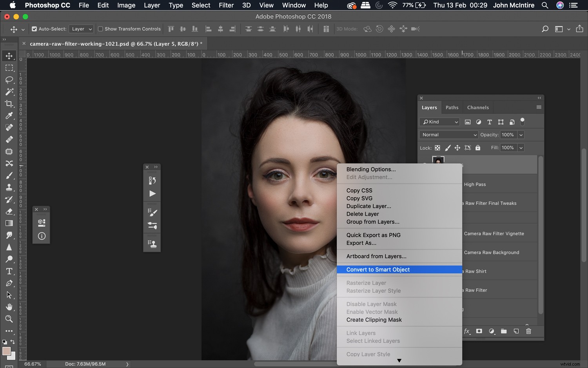Open the fx layer styles menu
Viewport: 588px width, 368px height.
pyautogui.click(x=467, y=331)
